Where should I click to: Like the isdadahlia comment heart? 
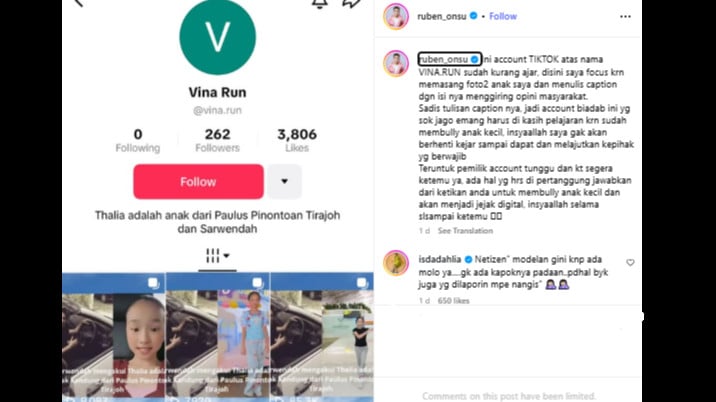coord(630,263)
